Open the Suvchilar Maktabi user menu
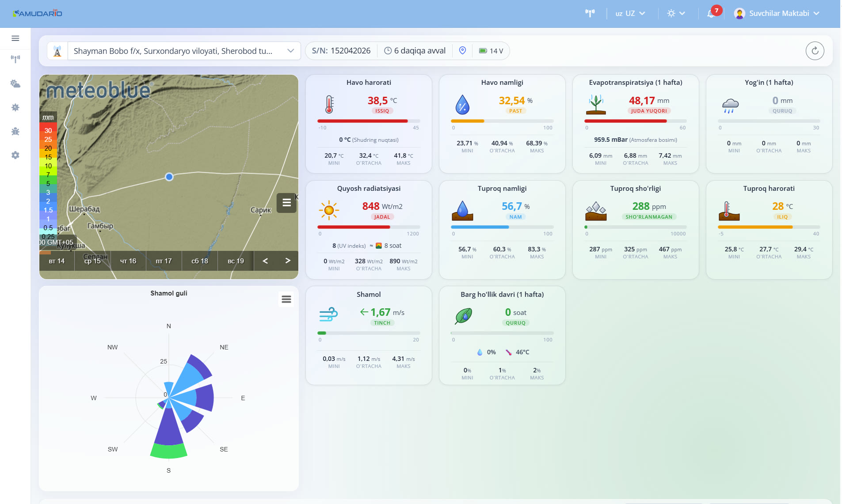This screenshot has width=842, height=504. coord(777,13)
